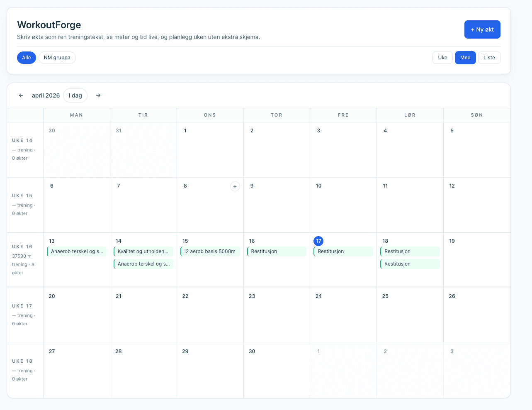Screen dimensions: 532x410
Task: Open 'Anaerob terskel' session on April 13
Action: pos(76,251)
